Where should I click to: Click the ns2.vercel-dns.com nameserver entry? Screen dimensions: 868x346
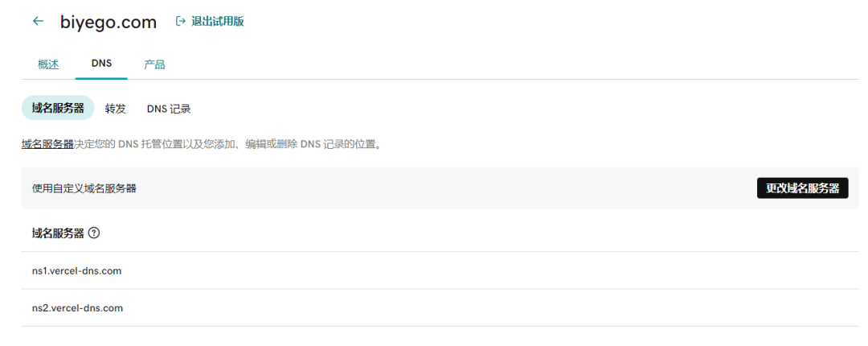point(77,308)
